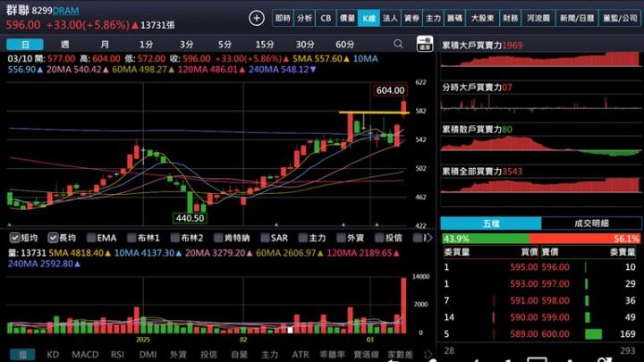Select the 月 monthly timeframe
644x362 pixels.
click(x=105, y=45)
